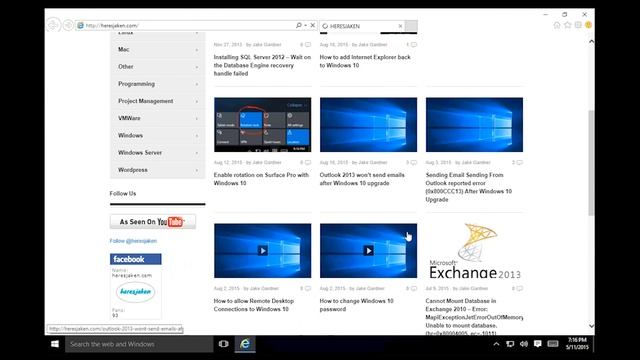
Task: Click the scroll down arrow
Action: tap(591, 326)
